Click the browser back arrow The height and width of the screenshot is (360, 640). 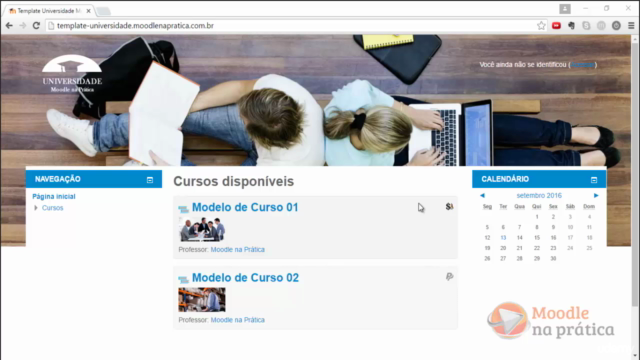9,26
